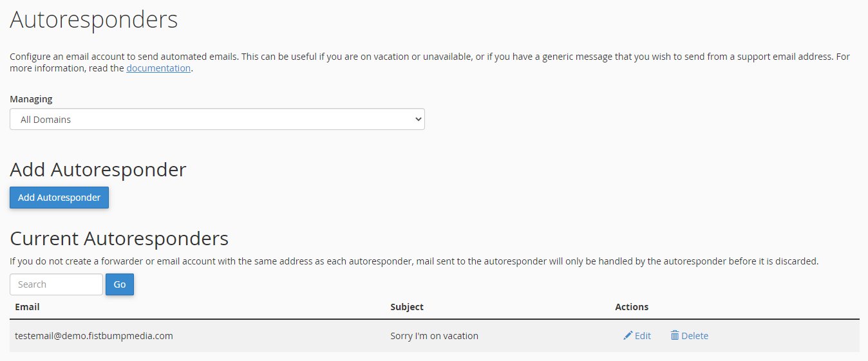Screen dimensions: 868x361
Task: Click the trash can icon beside Delete
Action: point(674,335)
